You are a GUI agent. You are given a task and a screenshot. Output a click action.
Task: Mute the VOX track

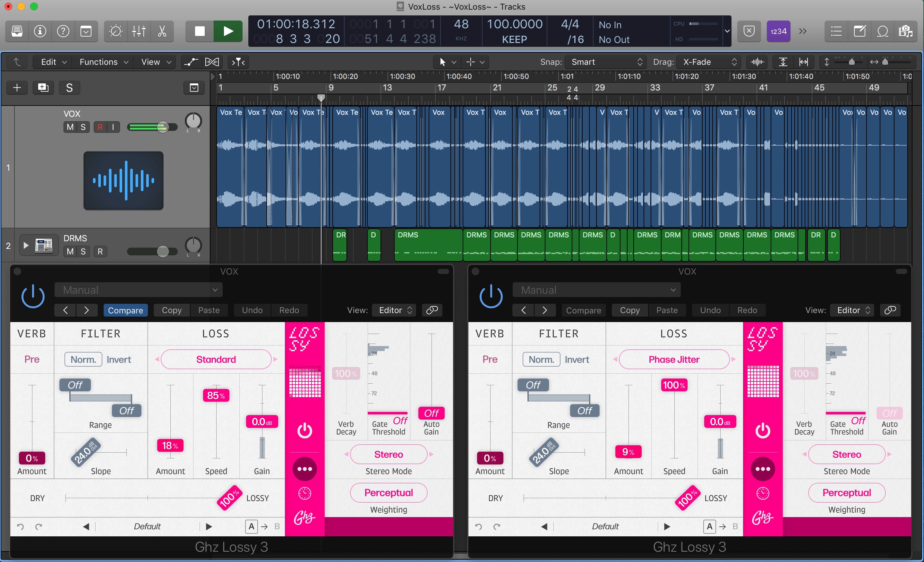[x=70, y=127]
